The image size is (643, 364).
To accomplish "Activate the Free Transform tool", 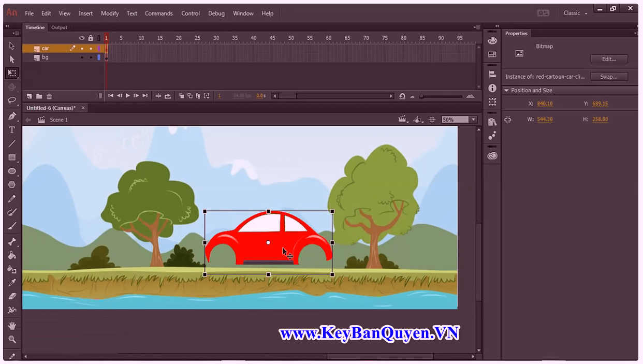I will [12, 73].
